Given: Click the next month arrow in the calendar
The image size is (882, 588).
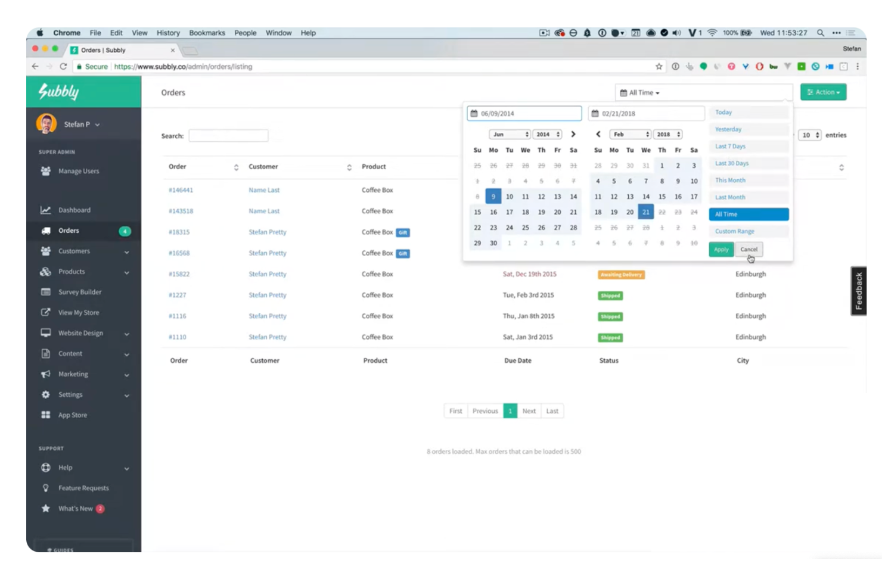Looking at the screenshot, I should coord(573,134).
